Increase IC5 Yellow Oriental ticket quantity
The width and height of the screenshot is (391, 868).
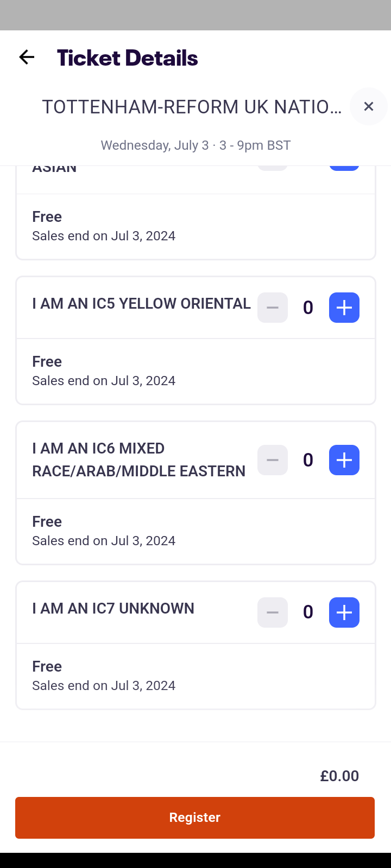(x=344, y=308)
